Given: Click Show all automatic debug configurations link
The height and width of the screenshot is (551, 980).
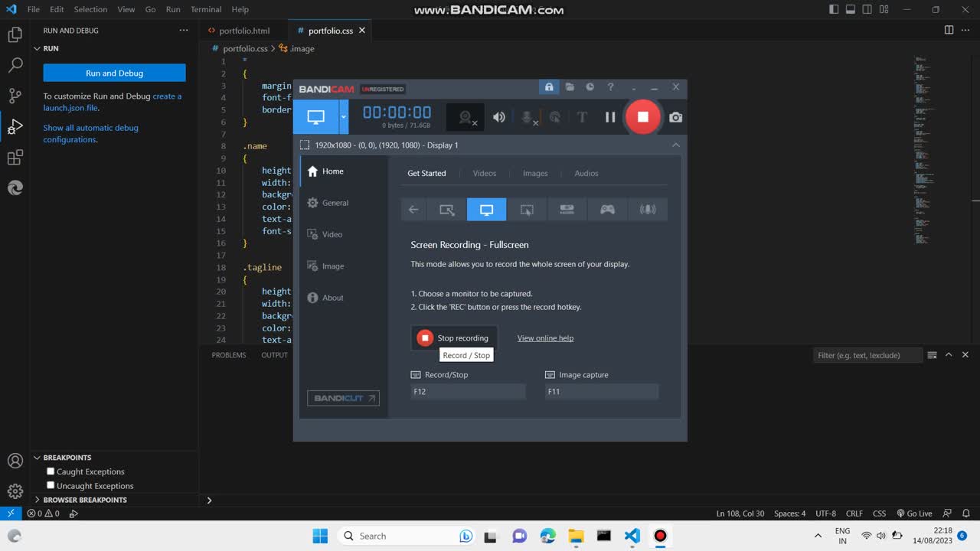Looking at the screenshot, I should (x=90, y=133).
